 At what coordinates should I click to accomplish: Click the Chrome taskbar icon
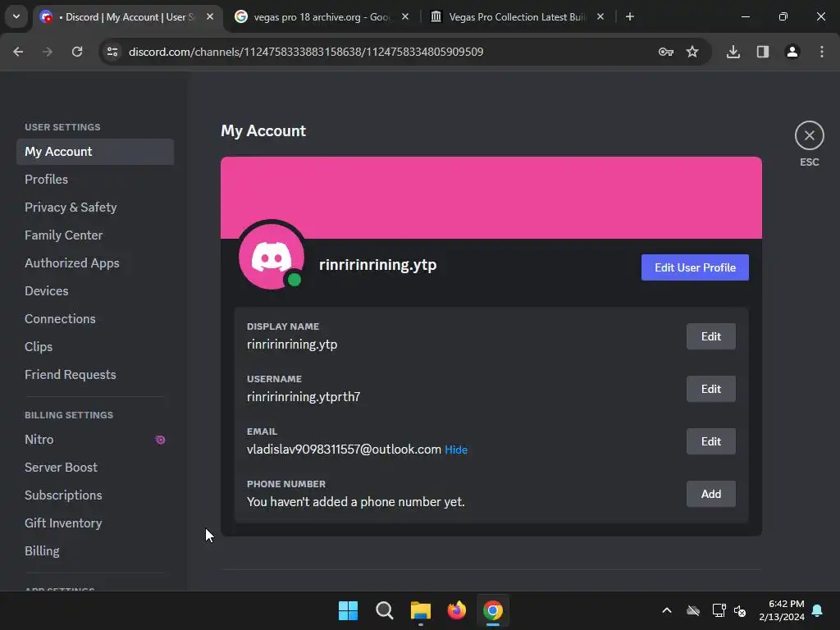coord(493,610)
